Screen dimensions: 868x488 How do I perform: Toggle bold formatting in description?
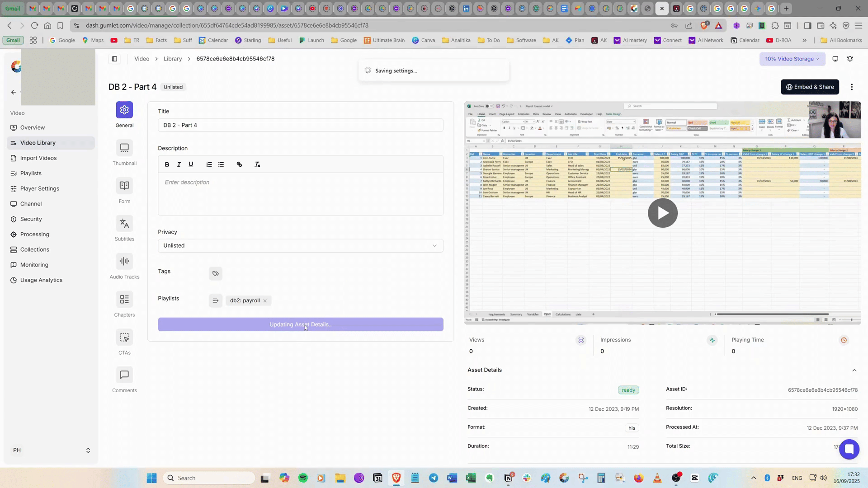click(167, 164)
